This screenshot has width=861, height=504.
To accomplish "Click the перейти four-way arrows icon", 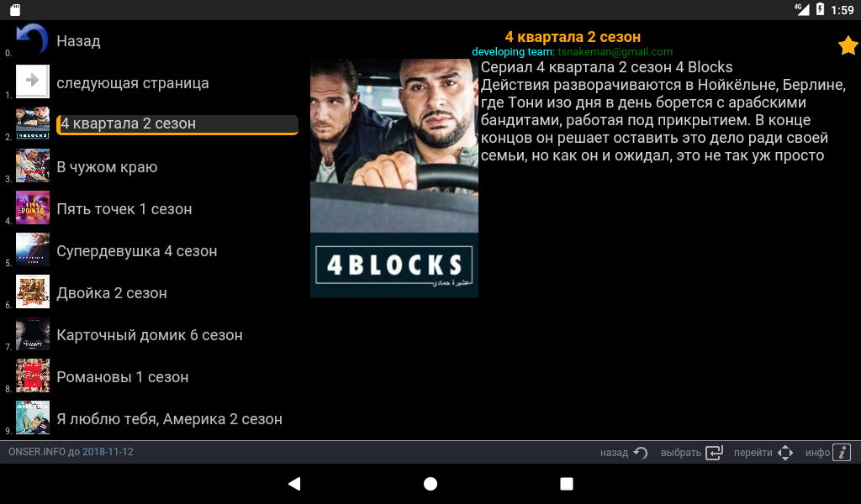I will click(x=785, y=453).
